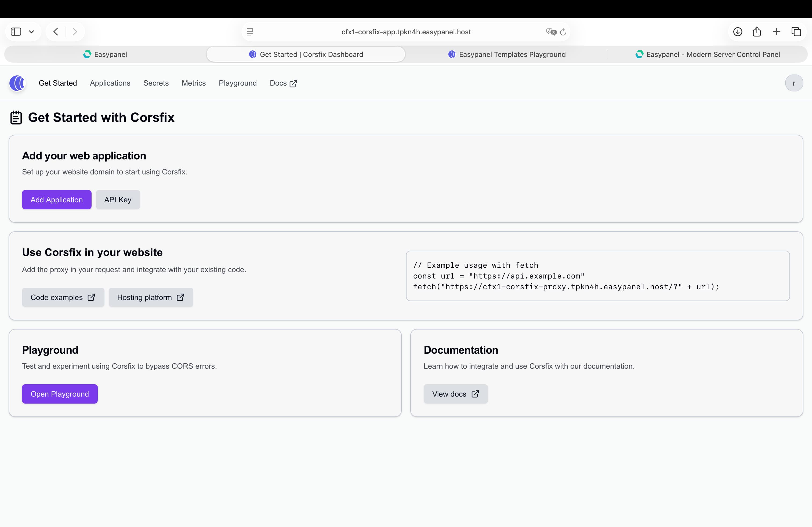Reload the current page
Screen dimensions: 812x527
(563, 32)
